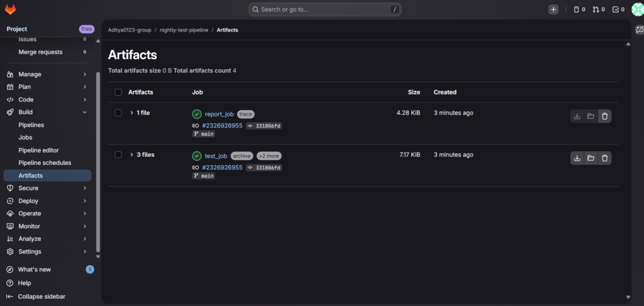Open the to-do list icon
The width and height of the screenshot is (644, 306).
(x=619, y=9)
